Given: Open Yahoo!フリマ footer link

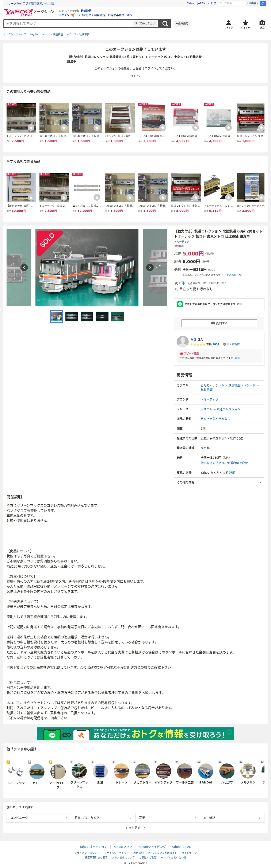Looking at the screenshot, I should point(123,847).
